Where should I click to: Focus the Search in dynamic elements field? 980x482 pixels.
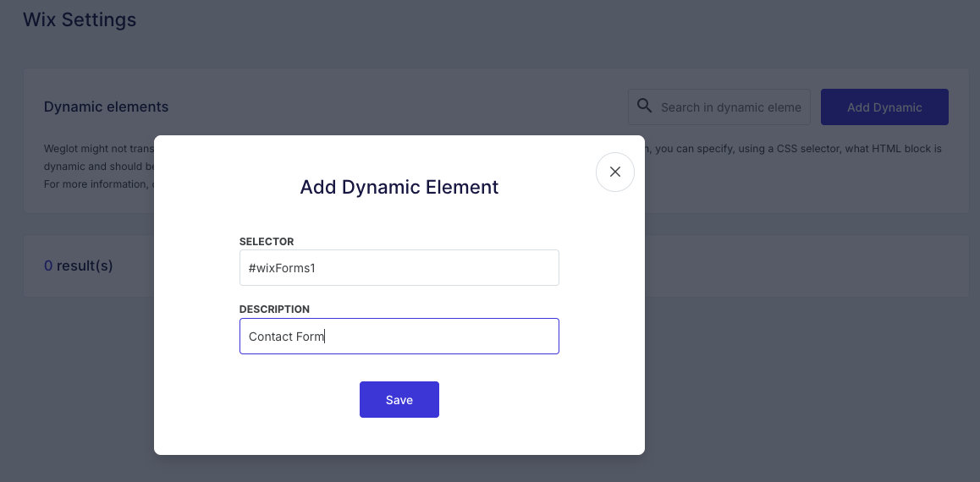tap(719, 107)
